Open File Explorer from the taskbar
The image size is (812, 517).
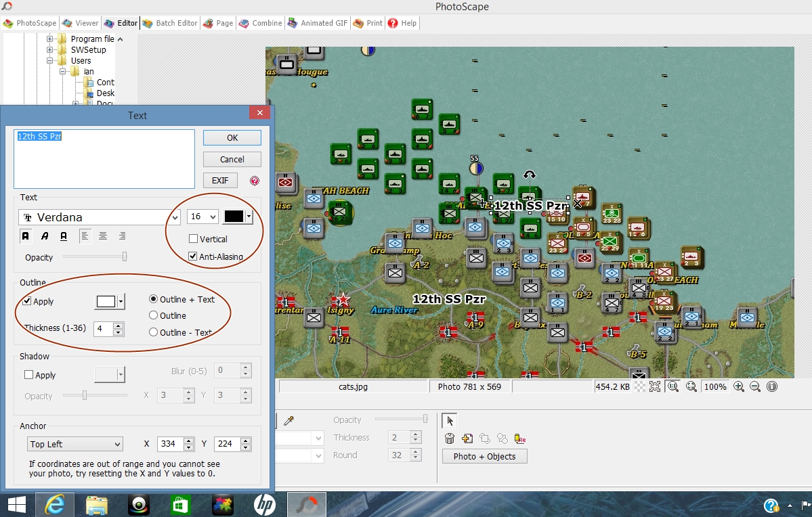pos(96,505)
